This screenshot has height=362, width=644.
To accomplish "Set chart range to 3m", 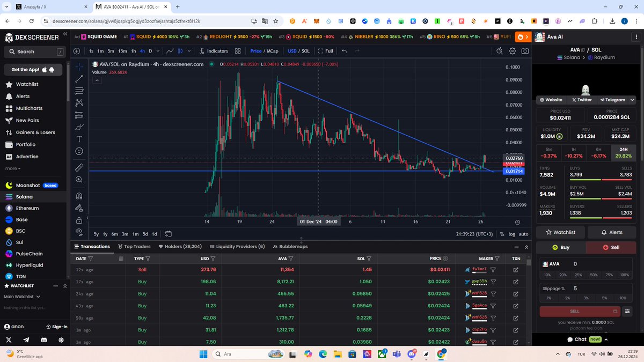I will pos(125,234).
